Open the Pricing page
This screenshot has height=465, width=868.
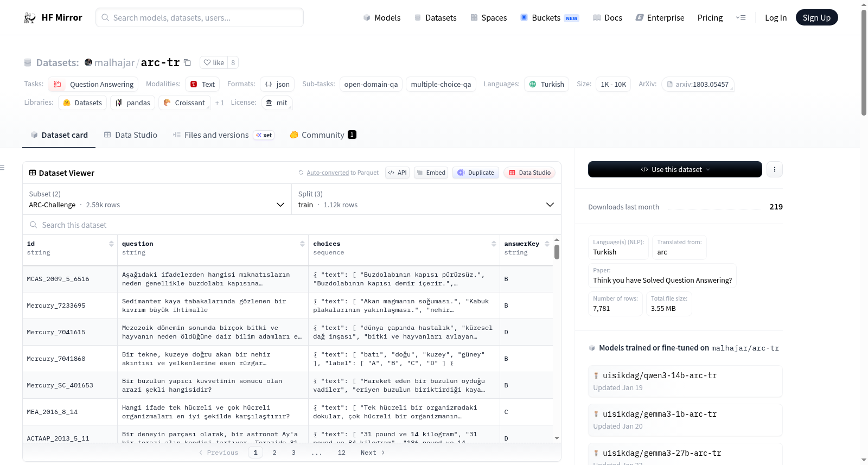point(710,18)
